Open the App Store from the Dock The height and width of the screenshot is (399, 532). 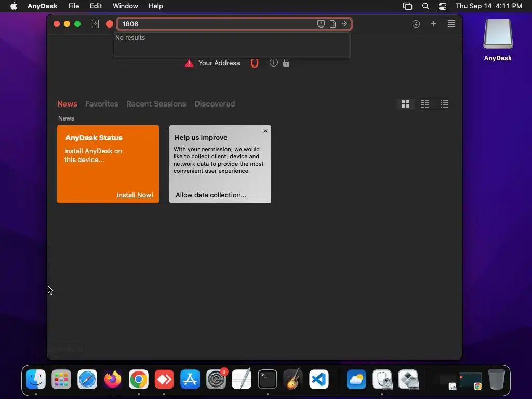coord(190,379)
